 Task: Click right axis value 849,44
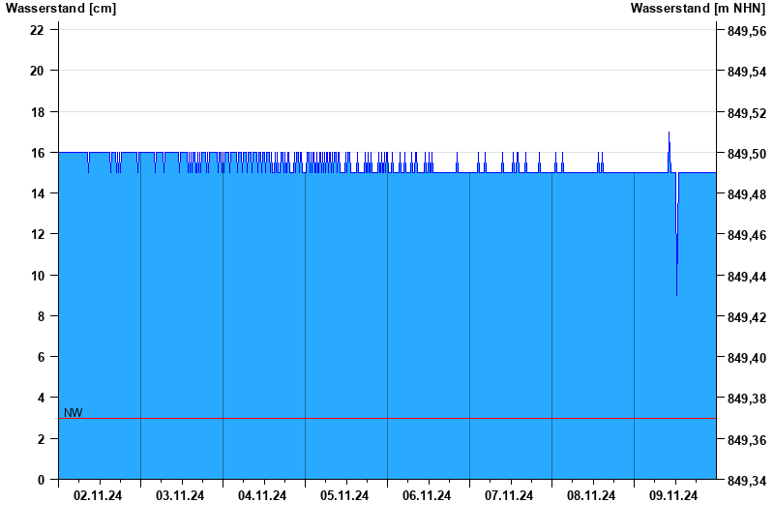pyautogui.click(x=747, y=277)
